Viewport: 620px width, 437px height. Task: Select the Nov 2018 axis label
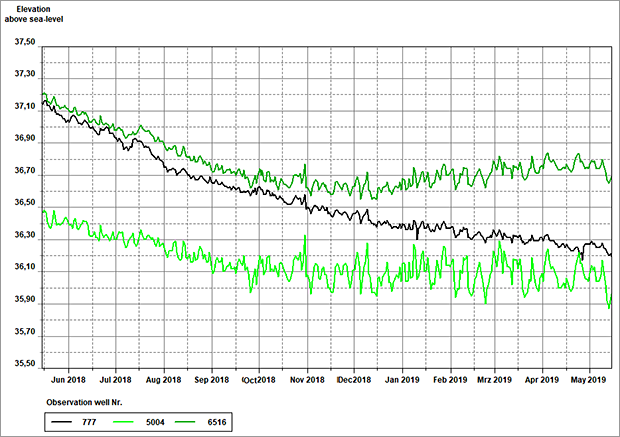coord(307,380)
